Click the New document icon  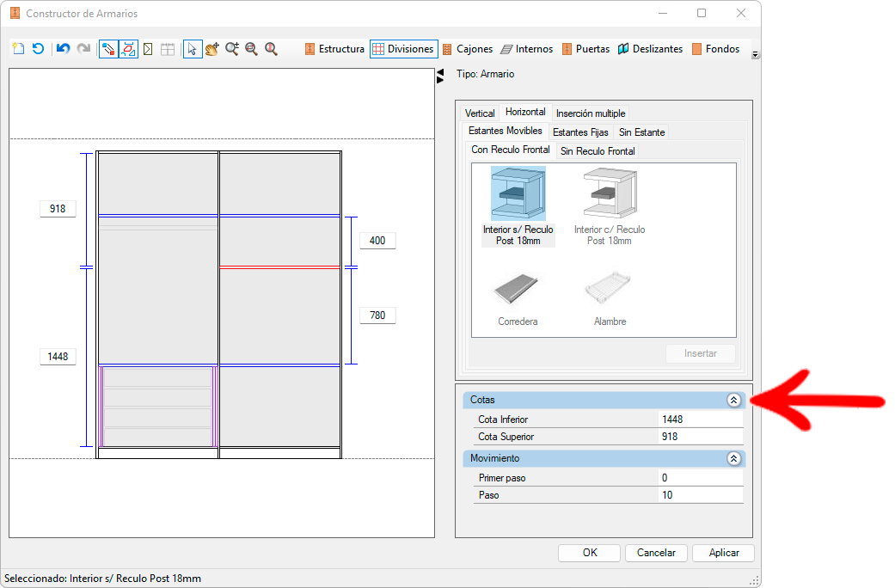click(18, 49)
